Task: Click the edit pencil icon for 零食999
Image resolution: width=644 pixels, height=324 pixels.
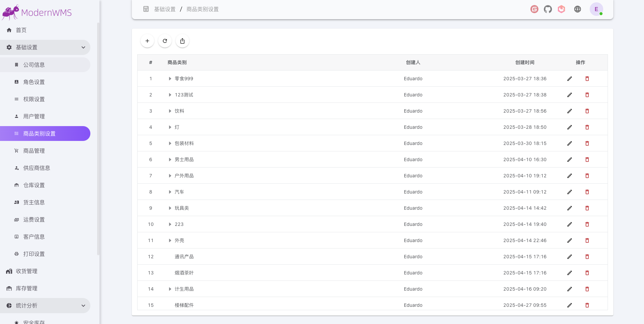Action: click(569, 79)
